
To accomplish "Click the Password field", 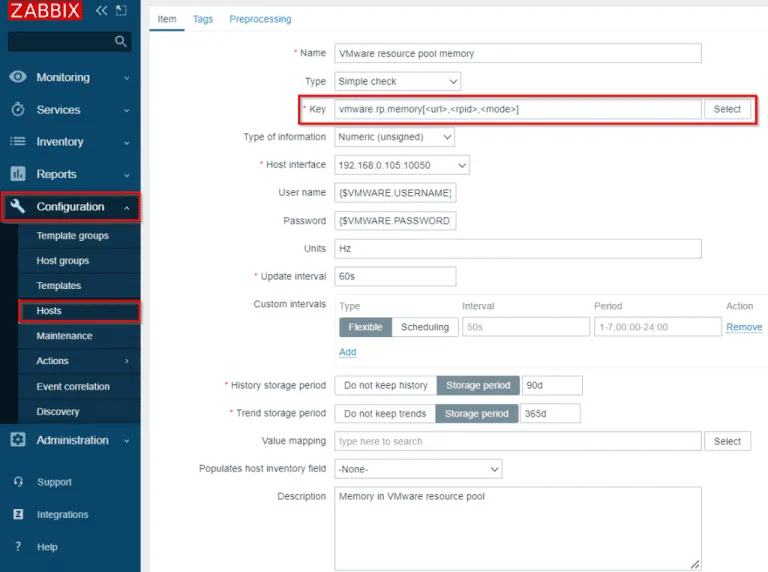I will [x=395, y=221].
